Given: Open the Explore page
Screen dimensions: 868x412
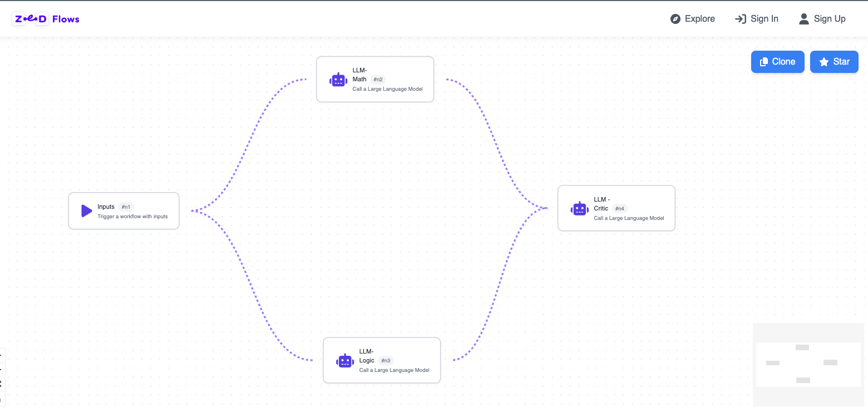Looking at the screenshot, I should 693,19.
